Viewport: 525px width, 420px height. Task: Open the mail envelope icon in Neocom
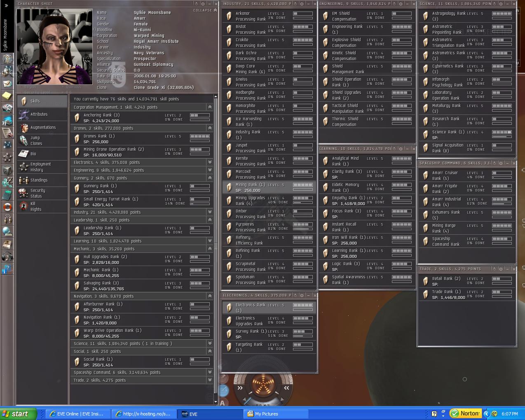coord(7,84)
